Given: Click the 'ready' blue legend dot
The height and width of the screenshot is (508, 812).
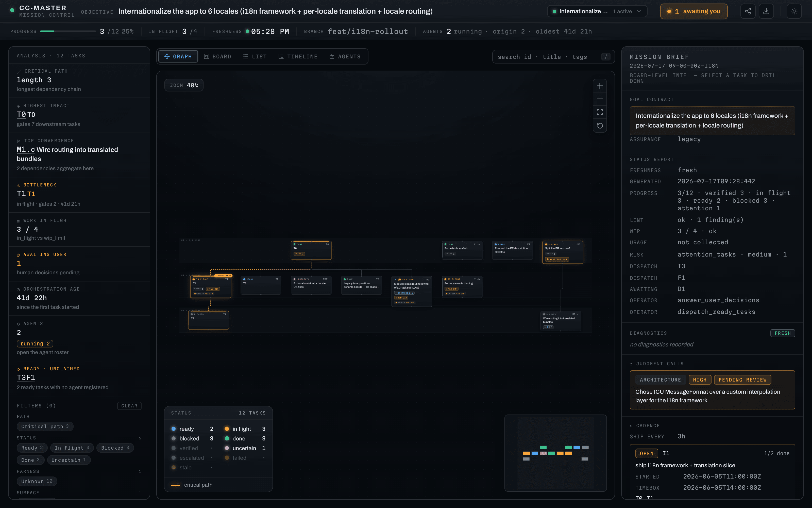Looking at the screenshot, I should point(174,429).
